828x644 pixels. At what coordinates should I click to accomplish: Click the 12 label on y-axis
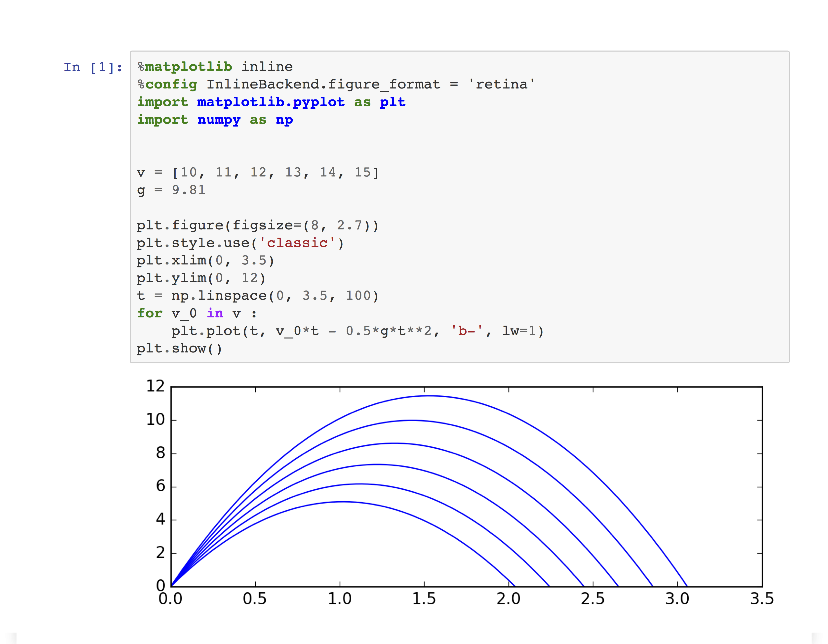click(x=156, y=386)
